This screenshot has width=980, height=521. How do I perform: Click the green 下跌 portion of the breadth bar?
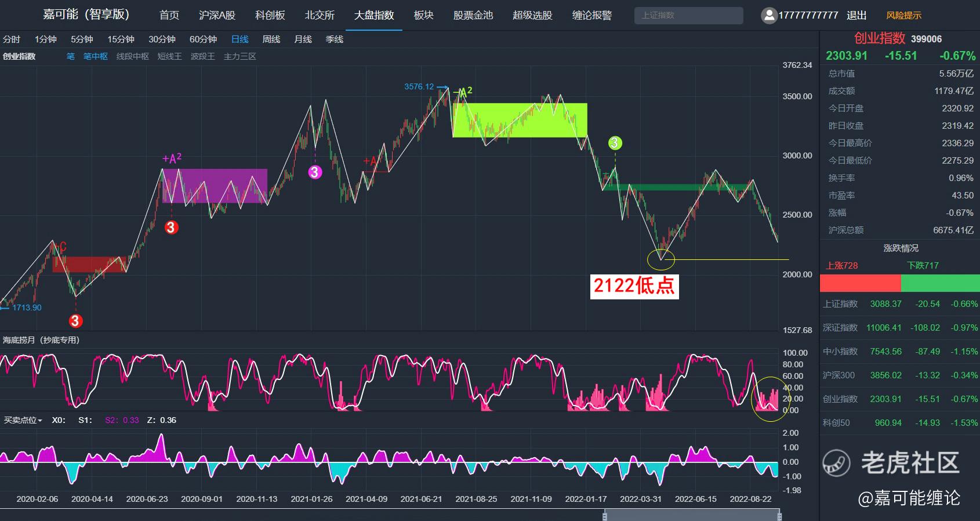point(941,283)
